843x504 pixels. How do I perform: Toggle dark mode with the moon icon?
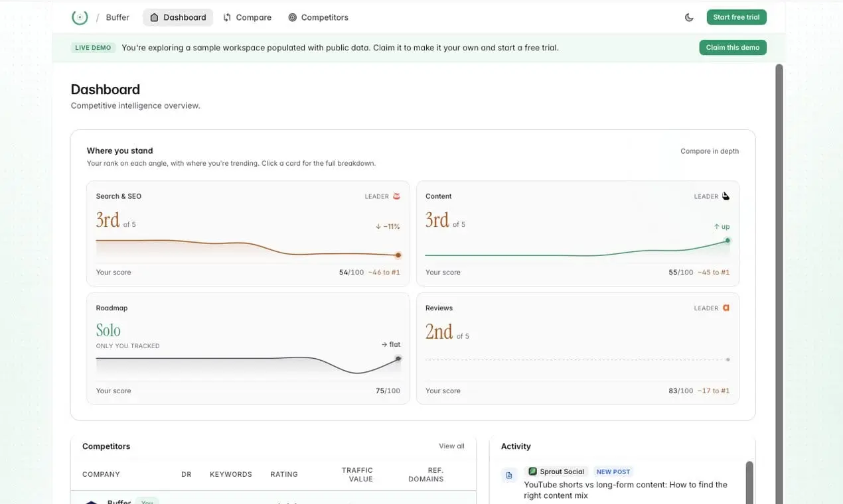[689, 17]
